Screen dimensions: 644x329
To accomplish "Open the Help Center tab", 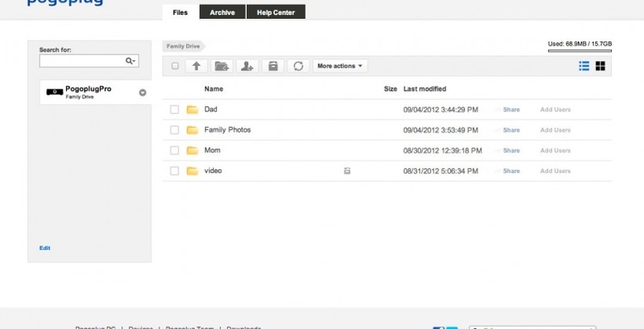I will tap(276, 12).
